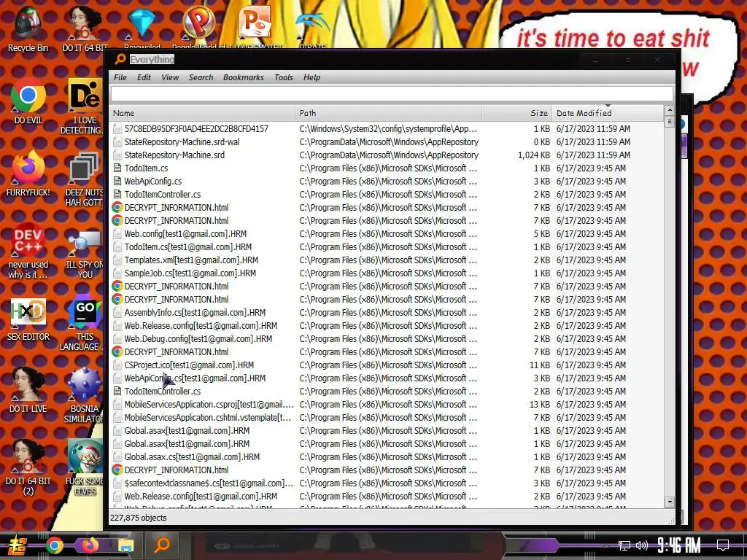Open Chrome from the taskbar
The image size is (747, 560).
[x=54, y=545]
